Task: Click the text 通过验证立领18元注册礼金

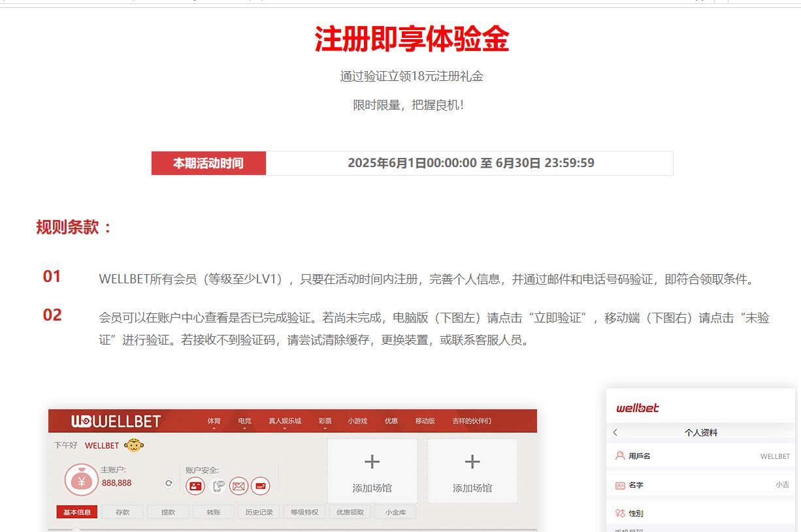Action: [412, 76]
